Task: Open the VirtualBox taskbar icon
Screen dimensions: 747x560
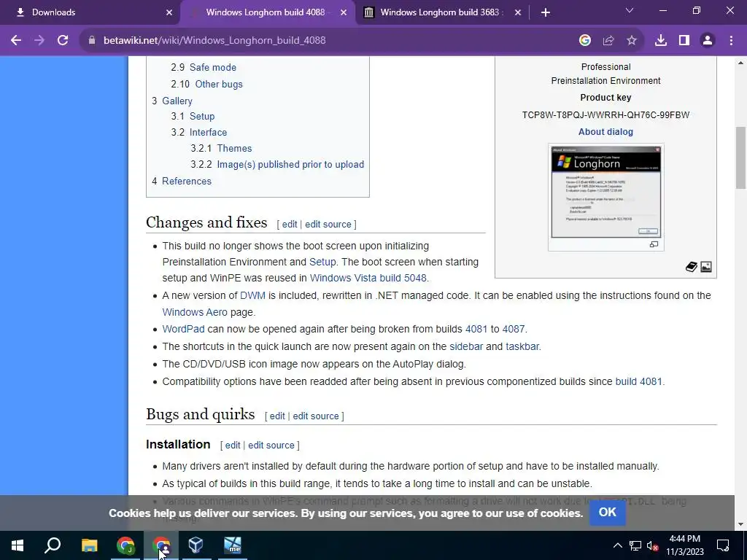Action: click(196, 545)
